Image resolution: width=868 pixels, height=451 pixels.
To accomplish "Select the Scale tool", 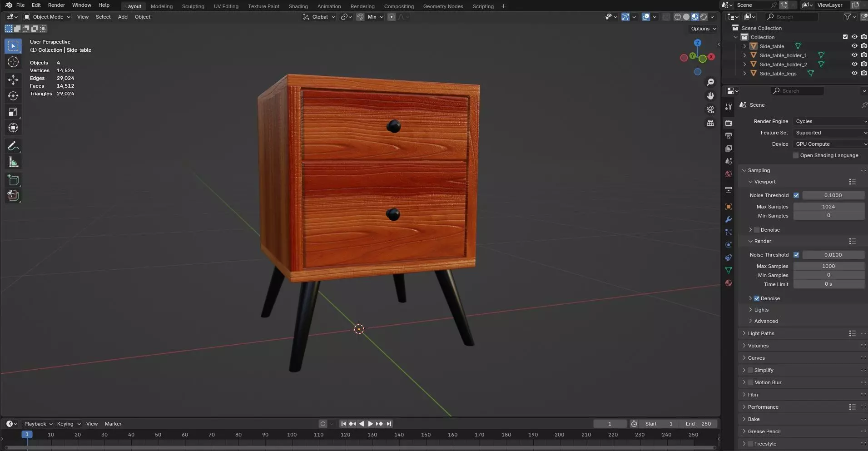I will point(13,112).
